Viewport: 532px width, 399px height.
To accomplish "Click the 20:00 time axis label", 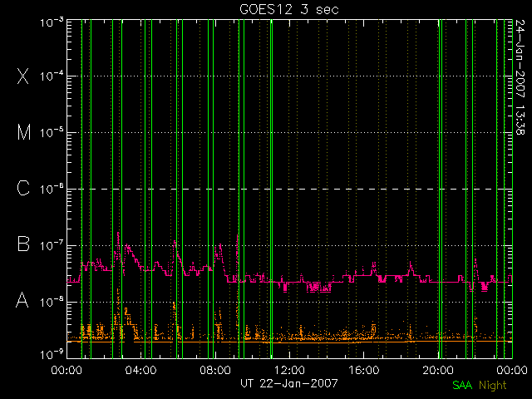I will tap(438, 369).
